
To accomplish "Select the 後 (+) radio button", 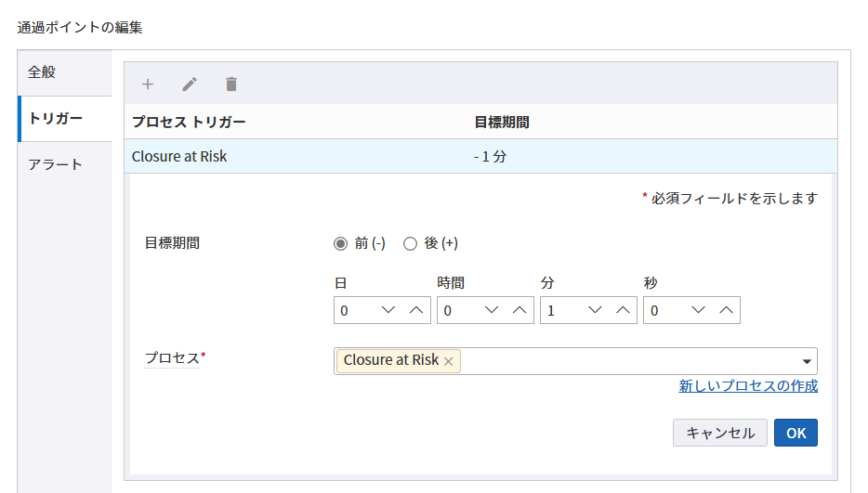I will (410, 244).
